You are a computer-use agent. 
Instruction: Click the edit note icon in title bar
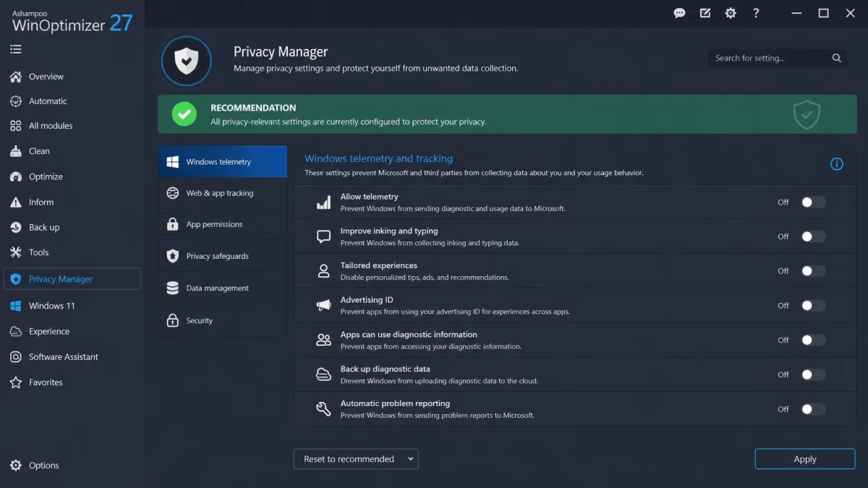pos(705,13)
